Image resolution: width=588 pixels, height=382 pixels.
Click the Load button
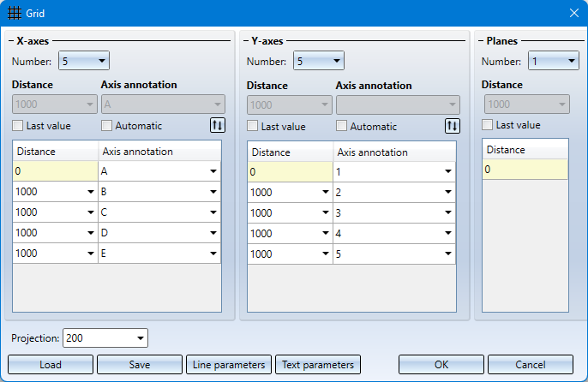(51, 365)
